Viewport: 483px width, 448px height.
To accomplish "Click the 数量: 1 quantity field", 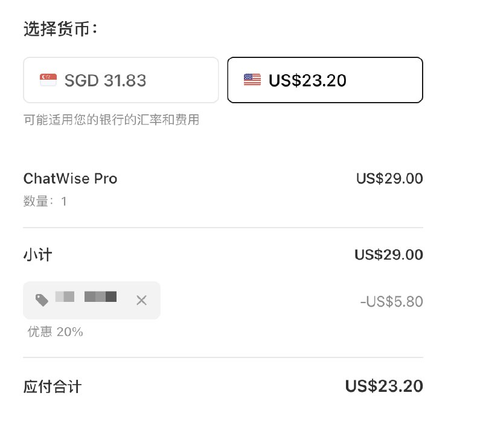I will tap(45, 201).
